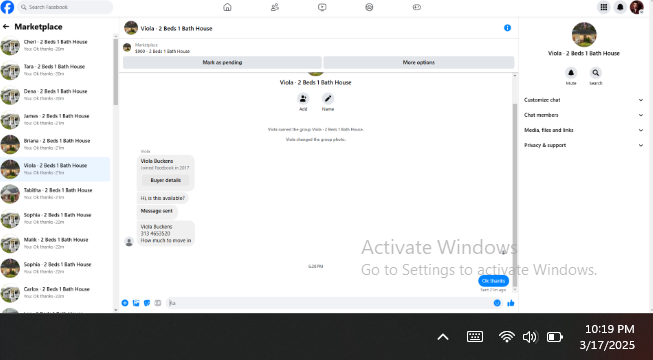Click the sent 'Ok thanks' message bubble
Image resolution: width=653 pixels, height=360 pixels.
[493, 281]
